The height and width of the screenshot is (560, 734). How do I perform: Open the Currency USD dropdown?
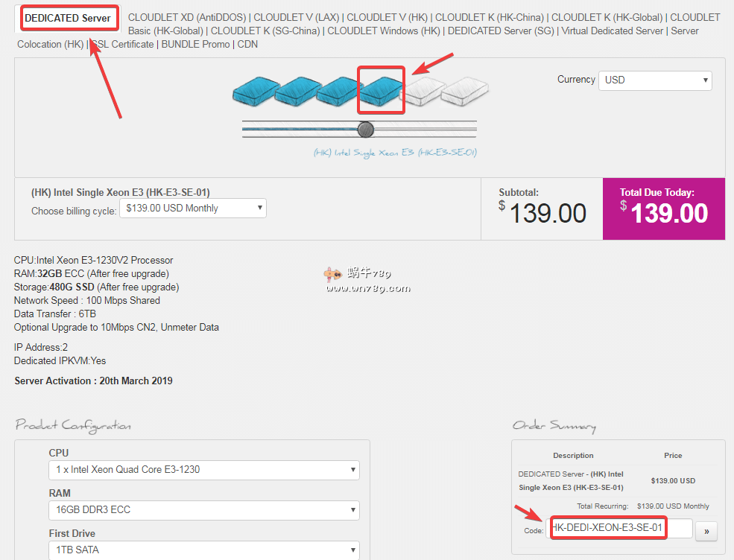pyautogui.click(x=655, y=80)
